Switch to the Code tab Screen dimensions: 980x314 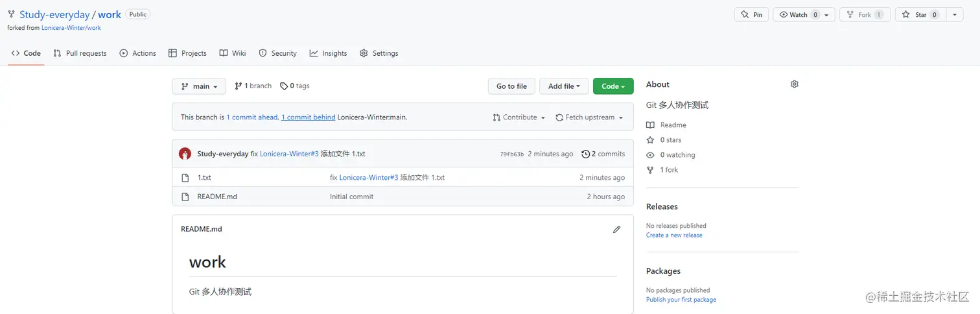coord(26,53)
